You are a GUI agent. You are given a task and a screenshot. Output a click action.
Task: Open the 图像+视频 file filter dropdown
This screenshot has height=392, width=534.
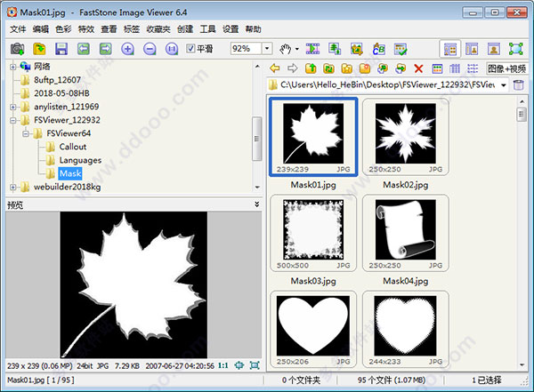point(506,68)
